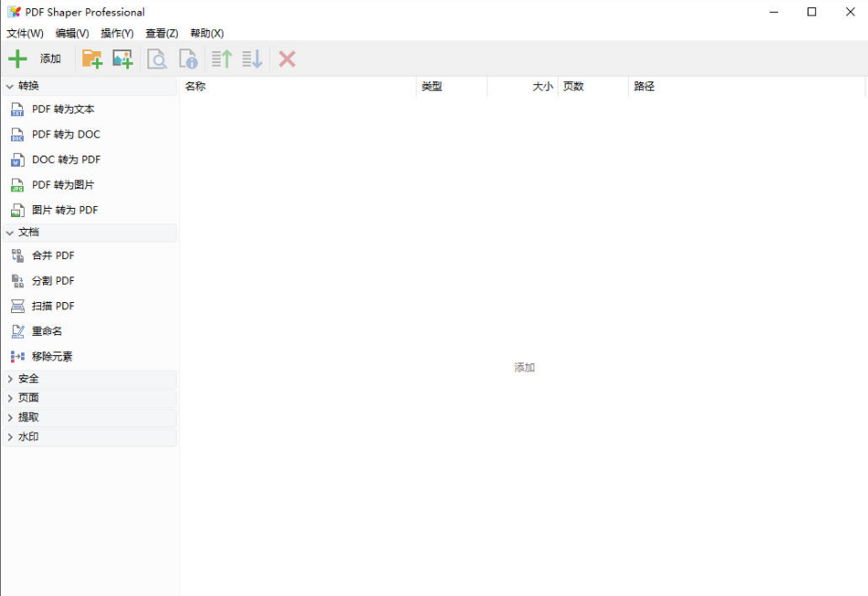
Task: Select DOC 转为 PDF text entry
Action: (x=66, y=159)
